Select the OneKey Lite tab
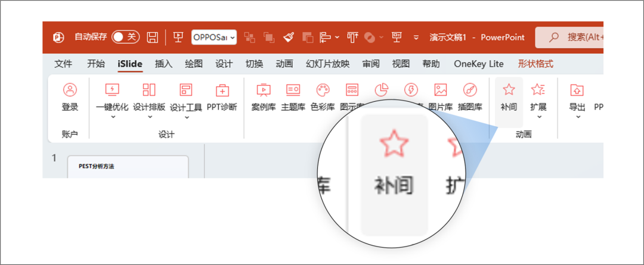644x265 pixels. pyautogui.click(x=478, y=64)
